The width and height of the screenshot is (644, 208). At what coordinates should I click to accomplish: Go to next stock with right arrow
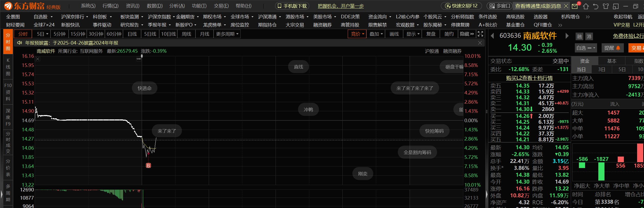(567, 36)
